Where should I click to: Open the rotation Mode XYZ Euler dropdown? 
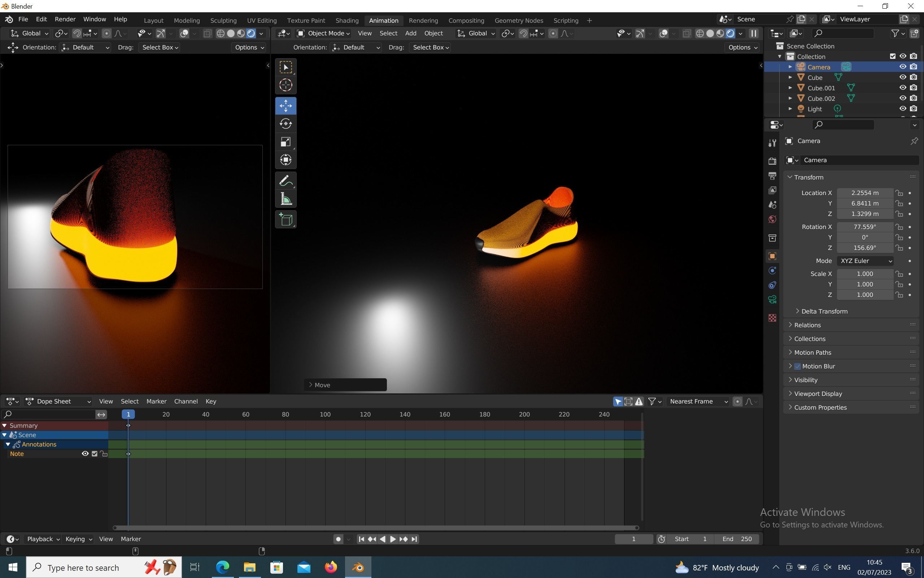click(x=865, y=261)
